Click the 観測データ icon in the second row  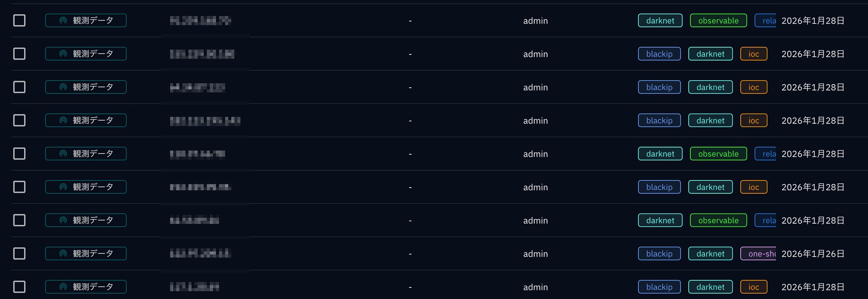[63, 54]
